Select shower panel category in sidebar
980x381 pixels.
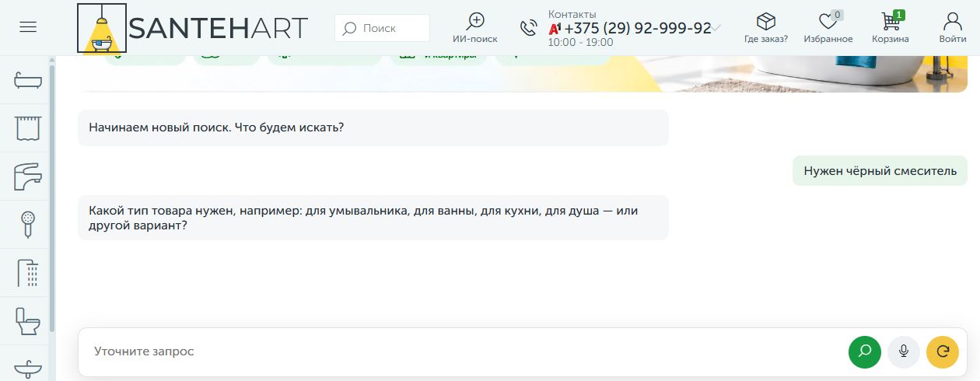(x=28, y=273)
